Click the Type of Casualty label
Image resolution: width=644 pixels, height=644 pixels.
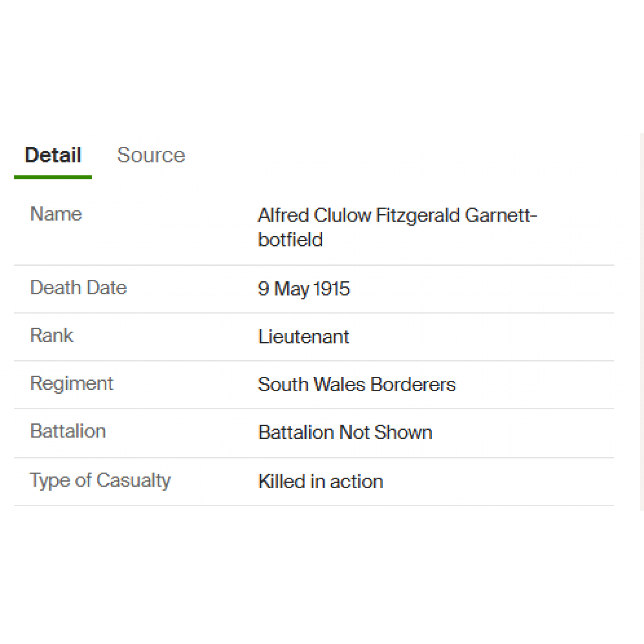pyautogui.click(x=100, y=480)
